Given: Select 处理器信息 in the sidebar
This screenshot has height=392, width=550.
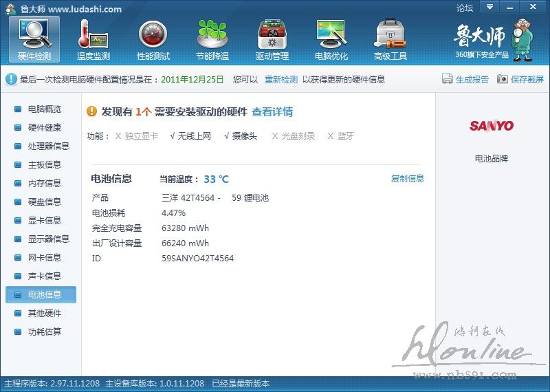Looking at the screenshot, I should 49,146.
